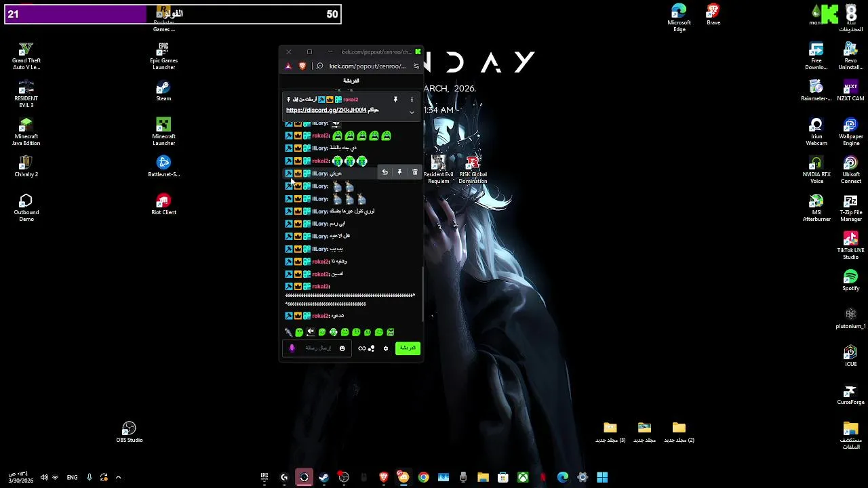Open RISK Global Domination desktop icon
The image size is (868, 488).
tap(473, 170)
